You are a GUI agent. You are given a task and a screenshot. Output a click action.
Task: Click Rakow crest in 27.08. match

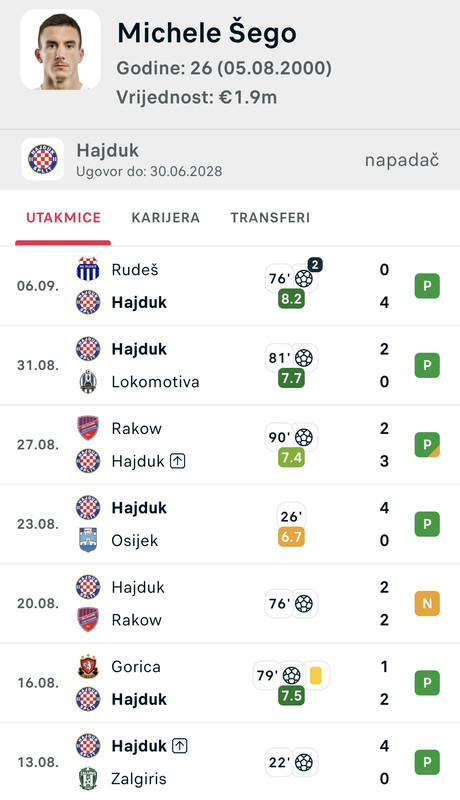(x=88, y=428)
